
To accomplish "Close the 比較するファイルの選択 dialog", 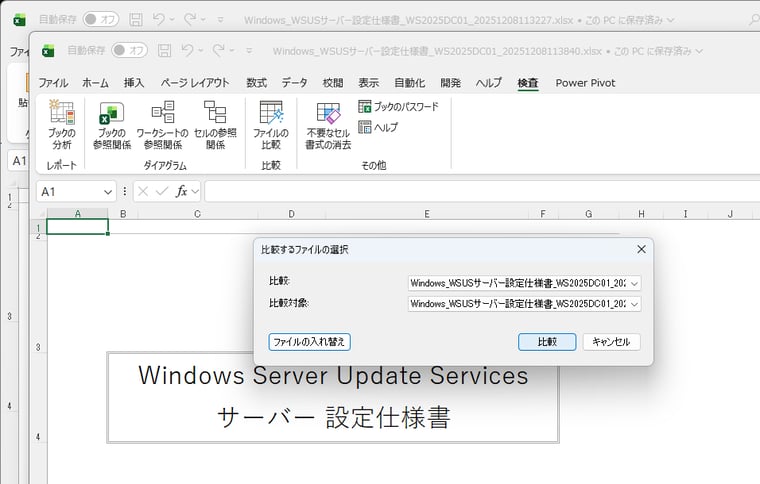I will click(641, 249).
